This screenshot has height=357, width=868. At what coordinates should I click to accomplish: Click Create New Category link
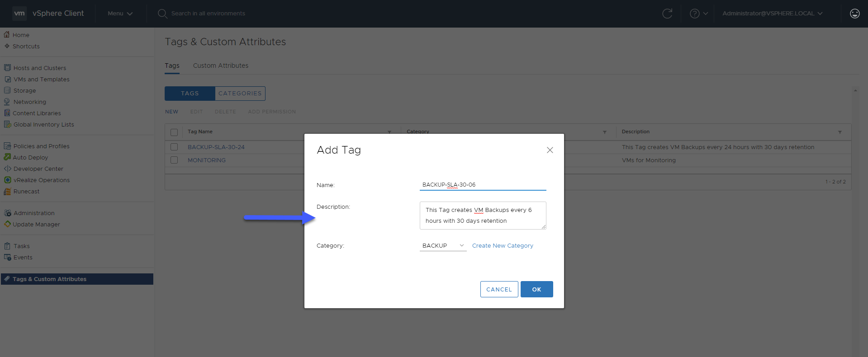coord(503,246)
